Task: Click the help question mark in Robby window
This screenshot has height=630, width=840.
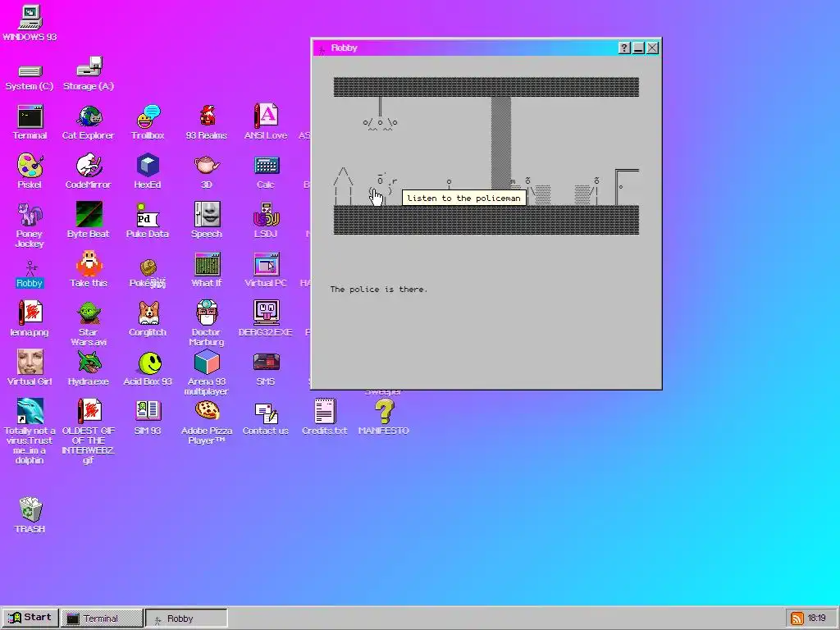Action: (624, 48)
